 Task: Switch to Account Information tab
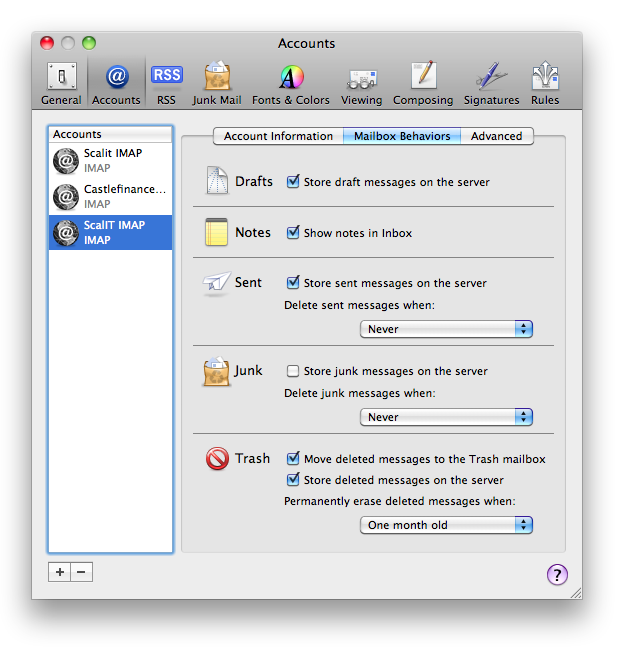[278, 136]
